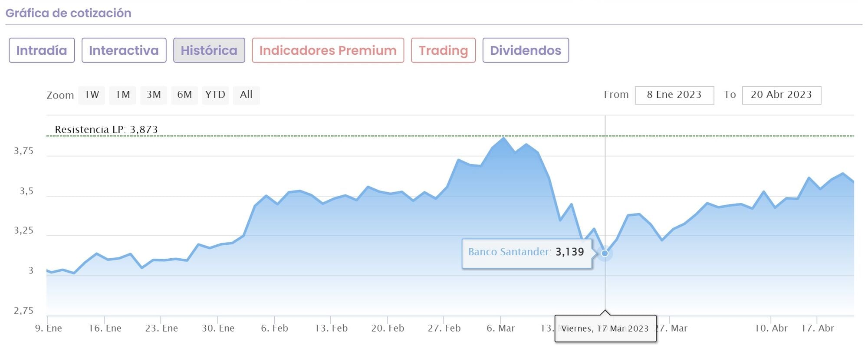Image resolution: width=868 pixels, height=349 pixels.
Task: Click the Gráfica de cotización heading
Action: point(68,13)
